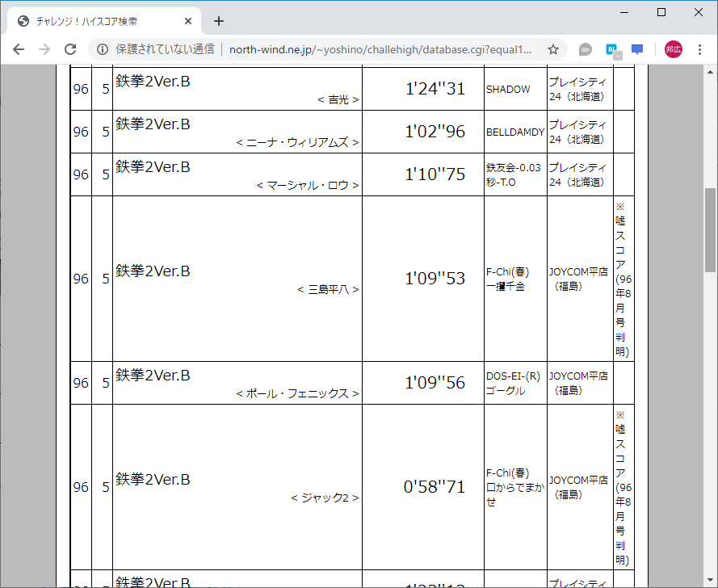Click 鉄拳2Ver.B in the ジャック2 row
This screenshot has height=588, width=718.
click(153, 480)
